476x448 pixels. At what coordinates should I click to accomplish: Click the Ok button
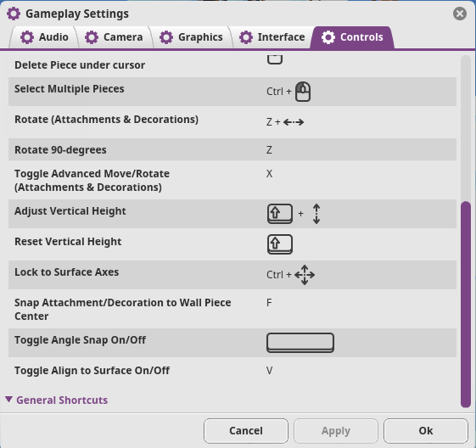pyautogui.click(x=426, y=431)
